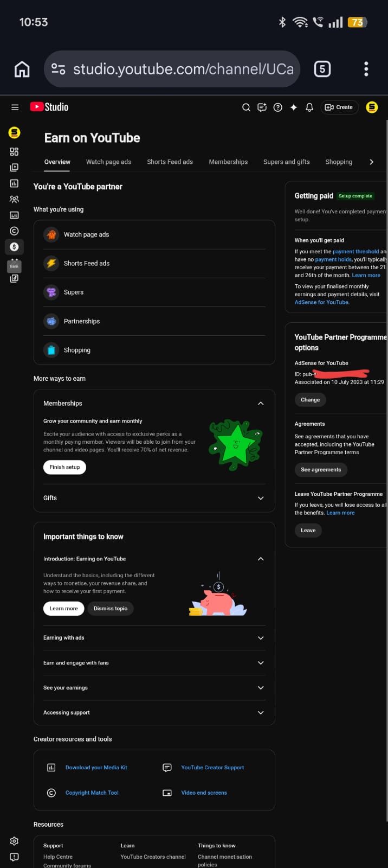Click the search magnifier icon
This screenshot has width=388, height=868.
point(246,107)
